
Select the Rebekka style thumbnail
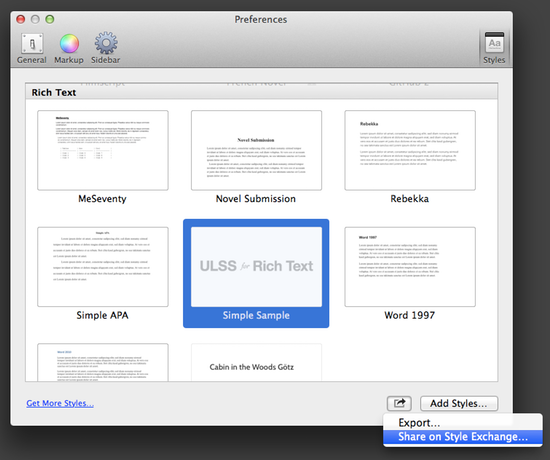pos(410,150)
